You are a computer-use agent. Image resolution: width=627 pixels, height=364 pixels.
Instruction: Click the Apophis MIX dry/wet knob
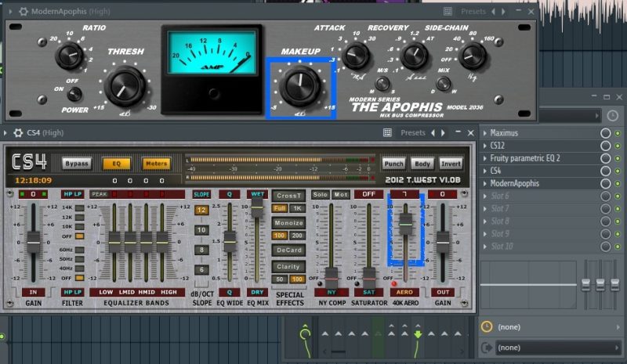pyautogui.click(x=443, y=84)
